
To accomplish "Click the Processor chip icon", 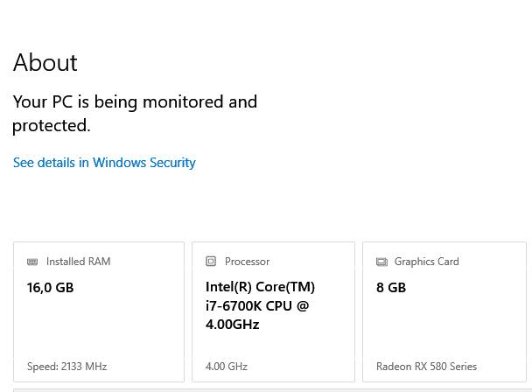I will (x=211, y=262).
